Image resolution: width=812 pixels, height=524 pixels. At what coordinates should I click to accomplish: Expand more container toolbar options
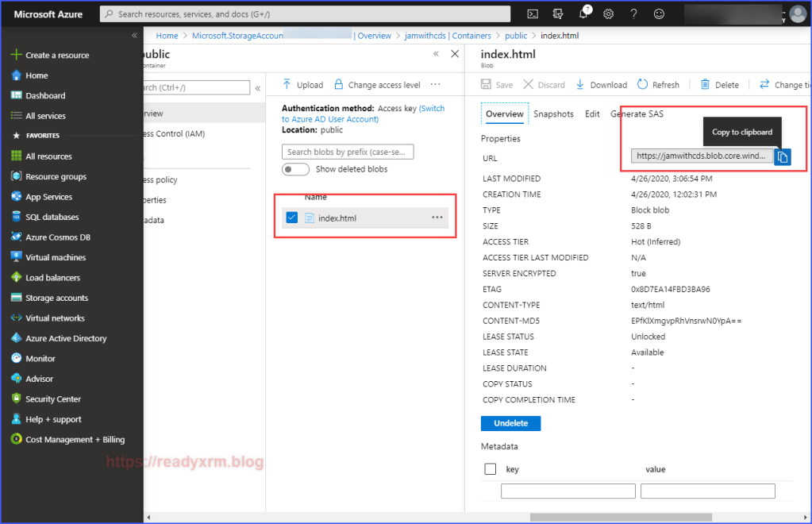click(x=435, y=85)
